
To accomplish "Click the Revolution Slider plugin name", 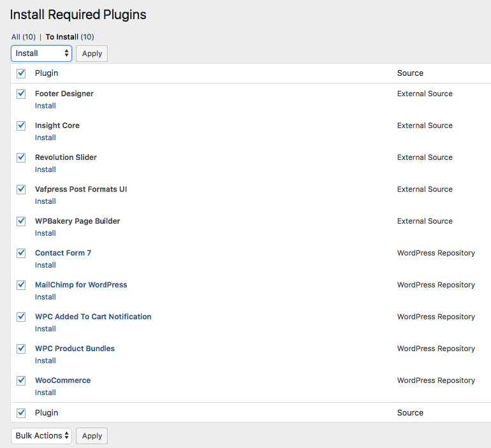I will point(66,157).
